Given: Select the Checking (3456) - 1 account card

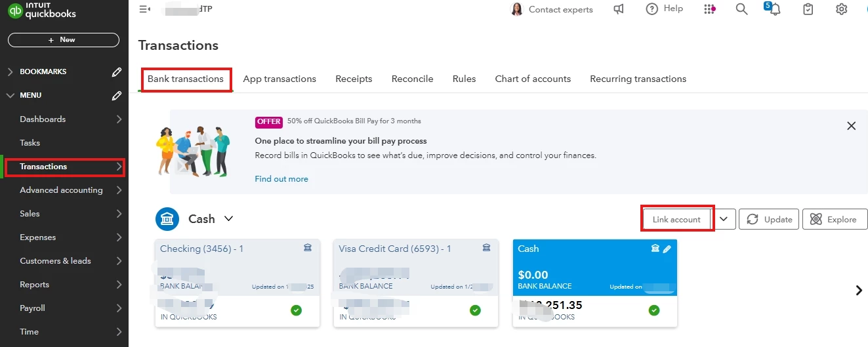Looking at the screenshot, I should tap(237, 283).
